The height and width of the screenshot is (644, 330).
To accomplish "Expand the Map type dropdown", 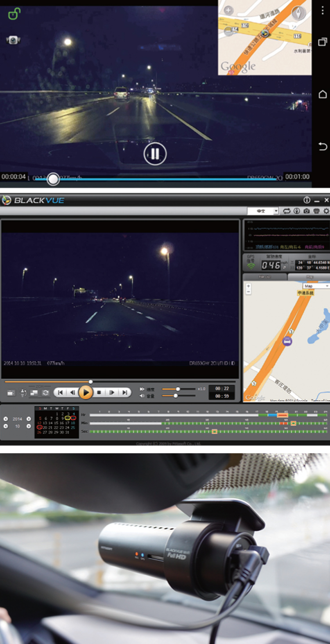I will click(x=316, y=286).
